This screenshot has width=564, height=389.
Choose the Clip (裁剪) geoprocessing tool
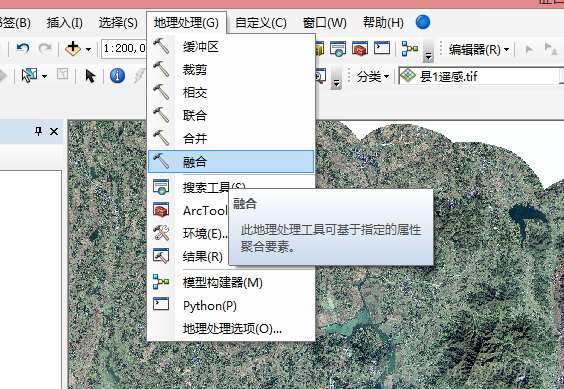pyautogui.click(x=231, y=70)
